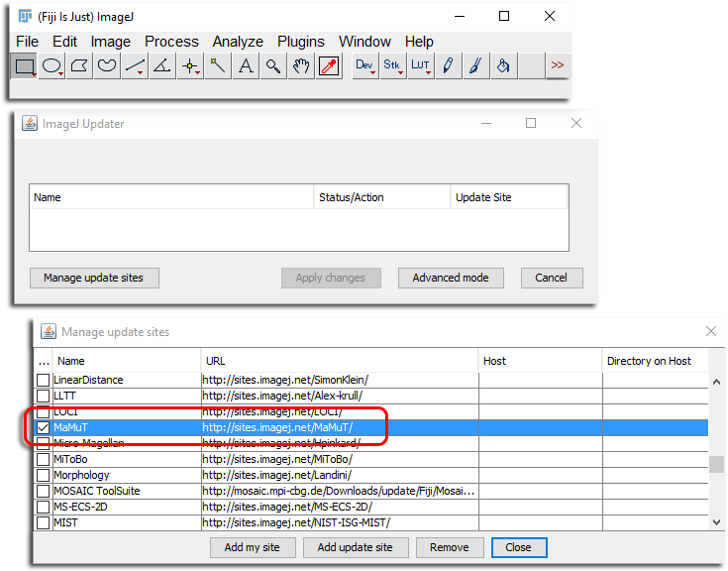This screenshot has height=571, width=728.
Task: Open the Dev toolbar menu
Action: (364, 66)
